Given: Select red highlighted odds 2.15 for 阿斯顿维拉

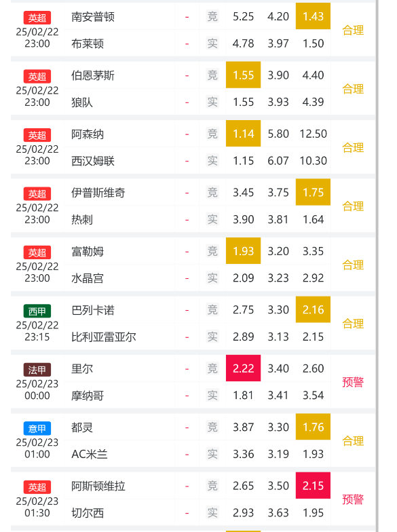Looking at the screenshot, I should tap(313, 486).
